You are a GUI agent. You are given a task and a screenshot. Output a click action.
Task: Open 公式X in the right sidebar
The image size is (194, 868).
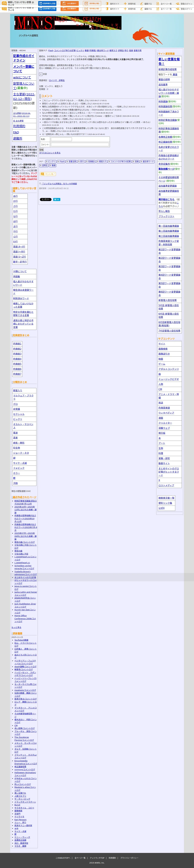pyautogui.click(x=162, y=508)
